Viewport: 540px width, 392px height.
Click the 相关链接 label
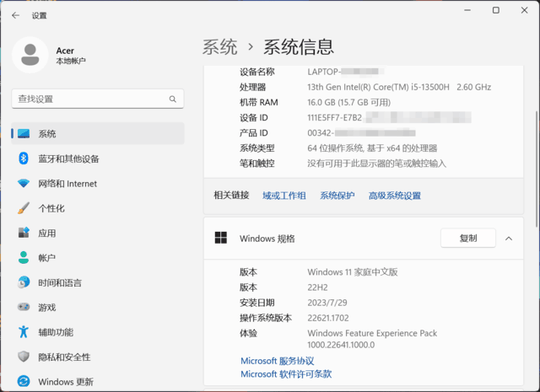pyautogui.click(x=231, y=195)
